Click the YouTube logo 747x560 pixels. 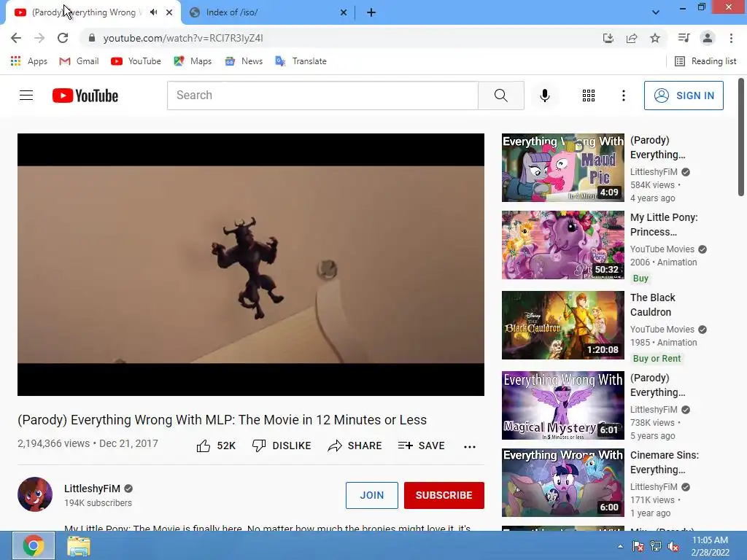(85, 96)
